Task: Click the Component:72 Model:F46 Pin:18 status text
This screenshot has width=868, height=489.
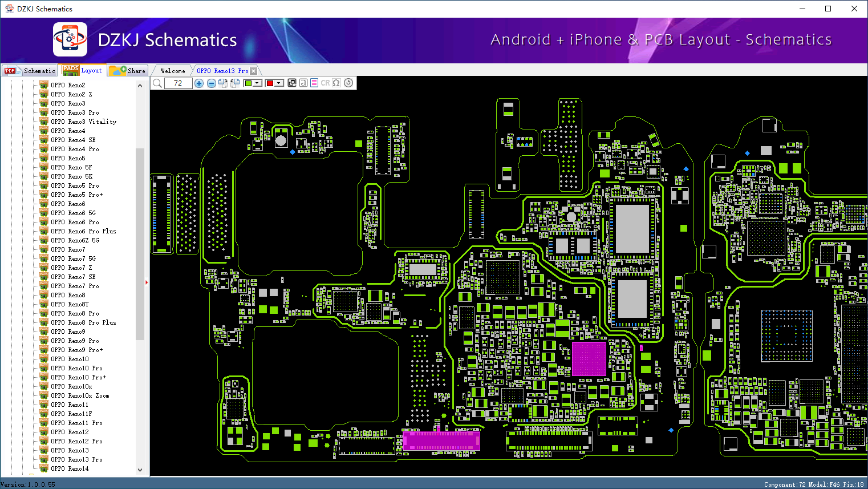Action: coord(814,484)
